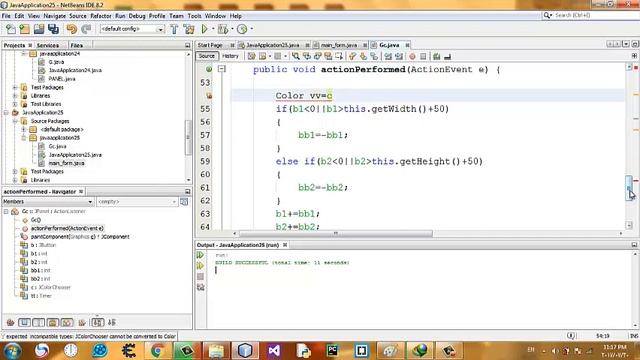Toggle Show Non-Public Members in Navigator
This screenshot has height=360, width=640.
click(x=53, y=322)
